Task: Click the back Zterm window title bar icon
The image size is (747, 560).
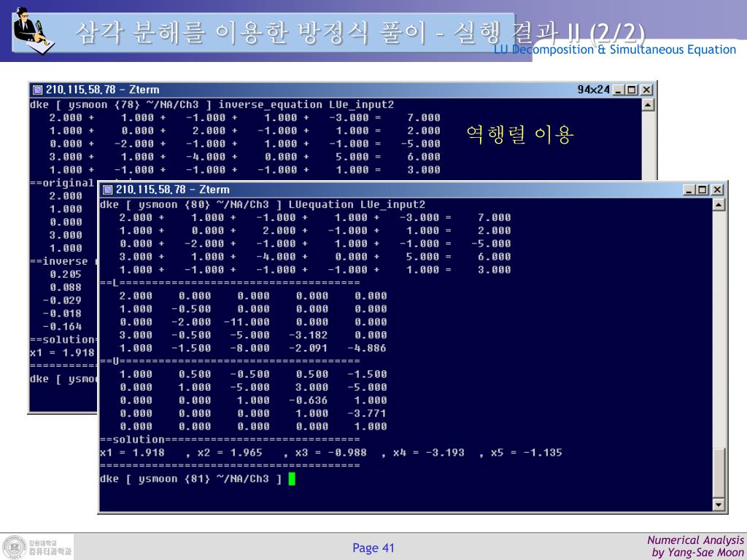Action: point(37,90)
